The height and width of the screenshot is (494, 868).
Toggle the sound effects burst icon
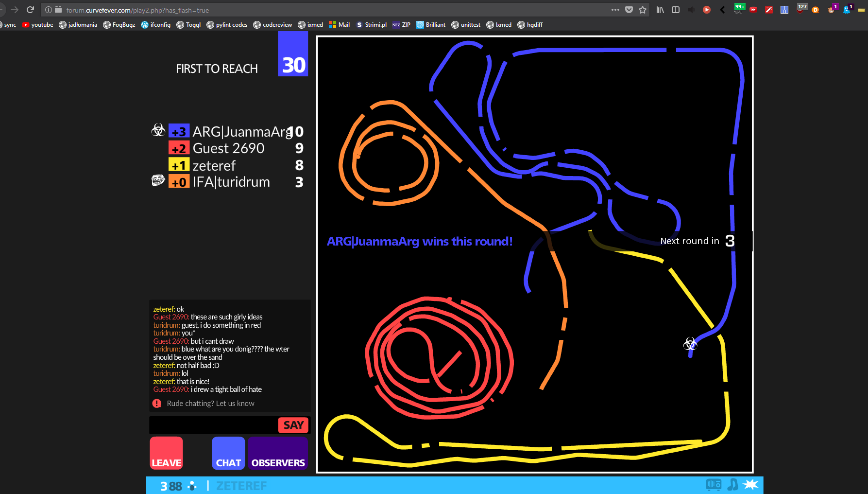pyautogui.click(x=751, y=484)
